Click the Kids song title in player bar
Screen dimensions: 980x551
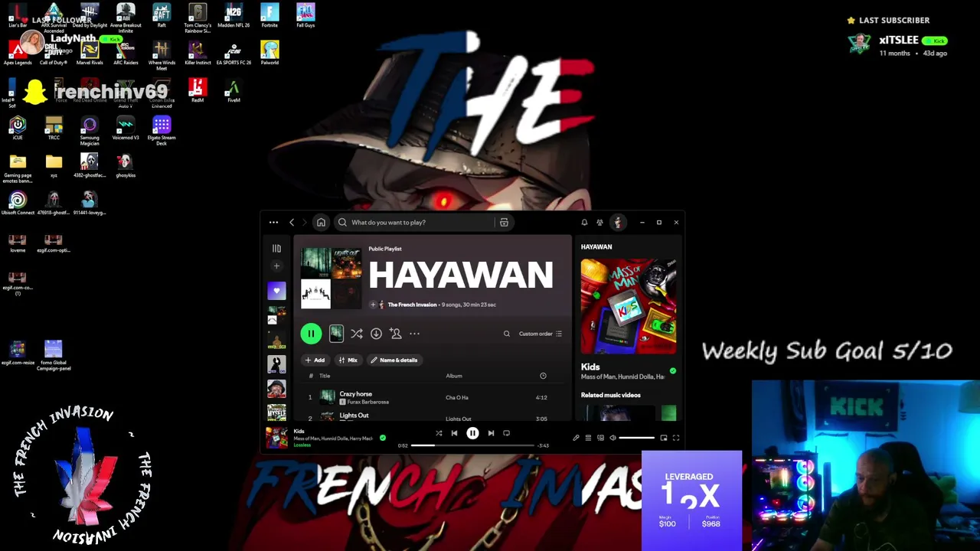(x=299, y=432)
